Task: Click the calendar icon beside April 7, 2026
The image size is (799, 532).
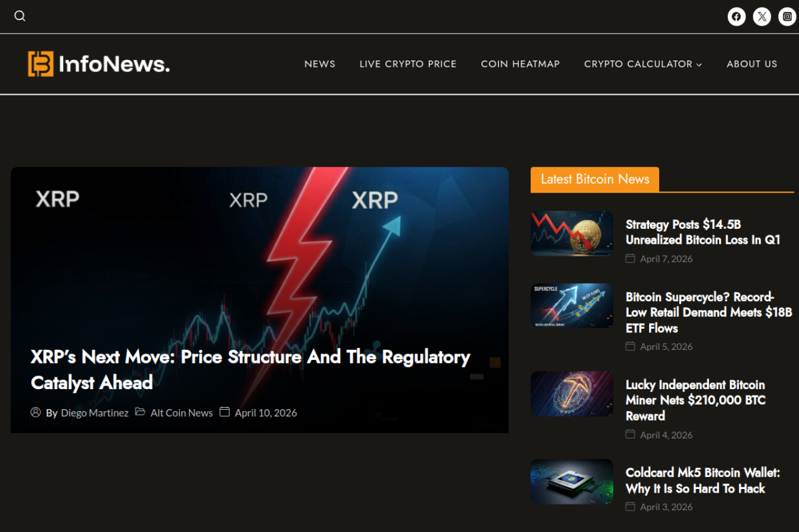Action: coord(630,258)
